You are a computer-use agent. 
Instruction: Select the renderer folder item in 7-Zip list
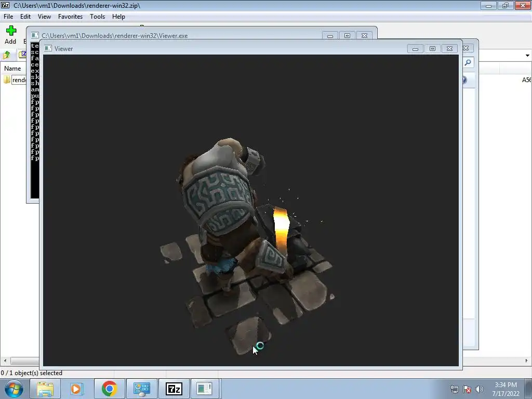(15, 79)
